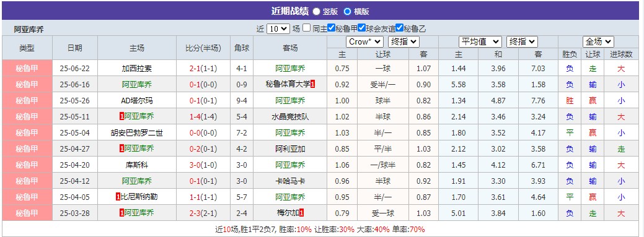The image size is (644, 237).
Task: Select the 竖版 radio button
Action: [x=317, y=12]
